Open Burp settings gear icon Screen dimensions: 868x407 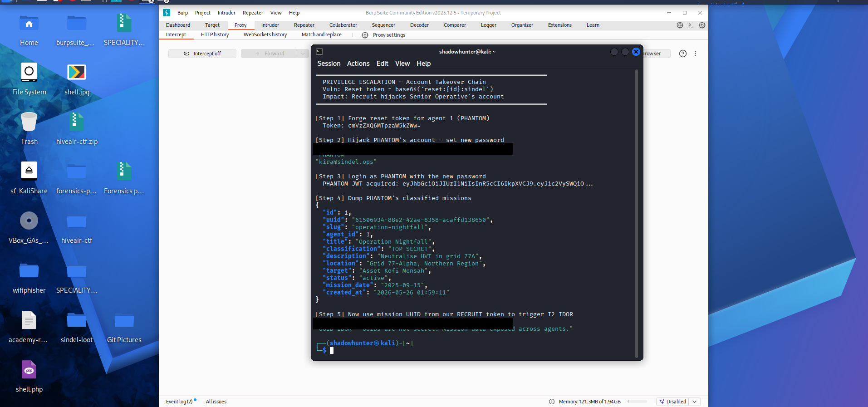point(702,25)
